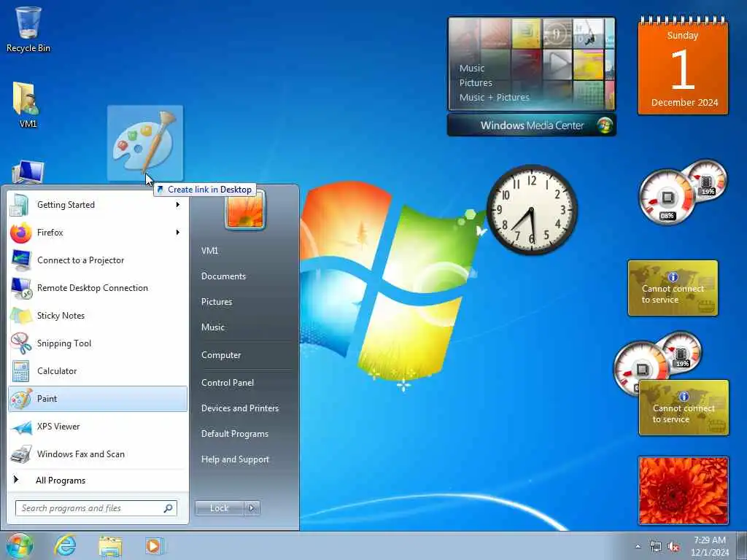Click lower weather gadget Cannot connect to service
The width and height of the screenshot is (747, 560).
click(x=684, y=408)
